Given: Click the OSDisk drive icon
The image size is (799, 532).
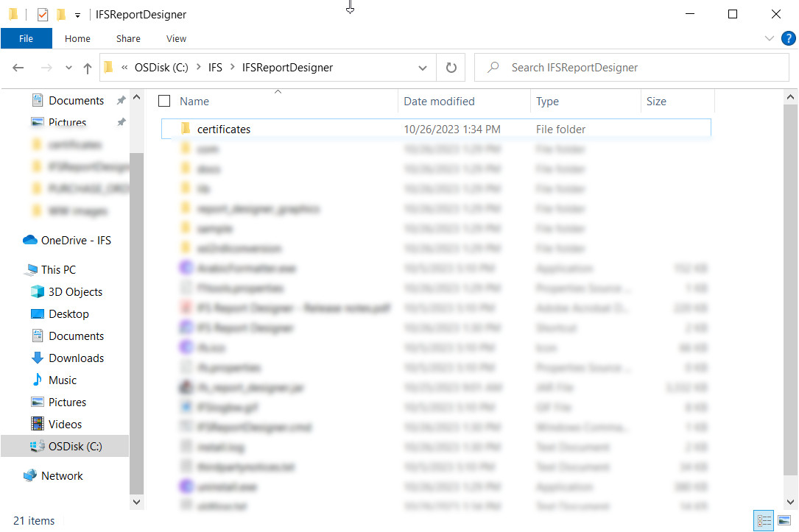Looking at the screenshot, I should pyautogui.click(x=38, y=446).
